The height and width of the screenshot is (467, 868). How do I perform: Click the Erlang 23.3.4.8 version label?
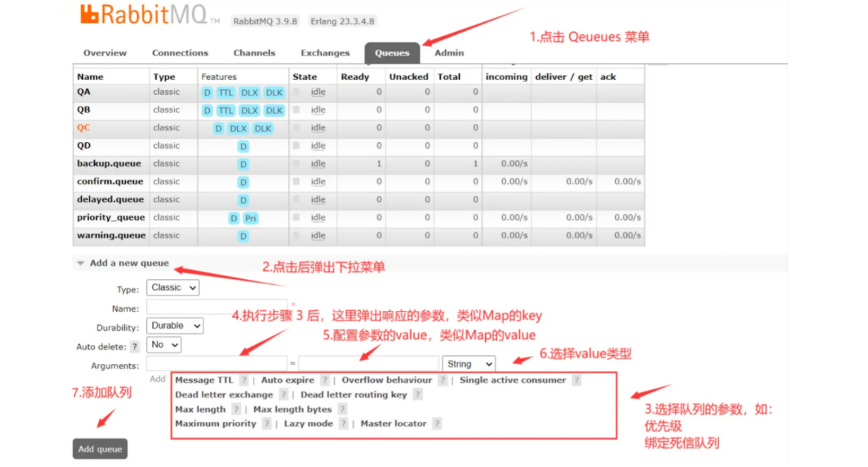[x=342, y=21]
